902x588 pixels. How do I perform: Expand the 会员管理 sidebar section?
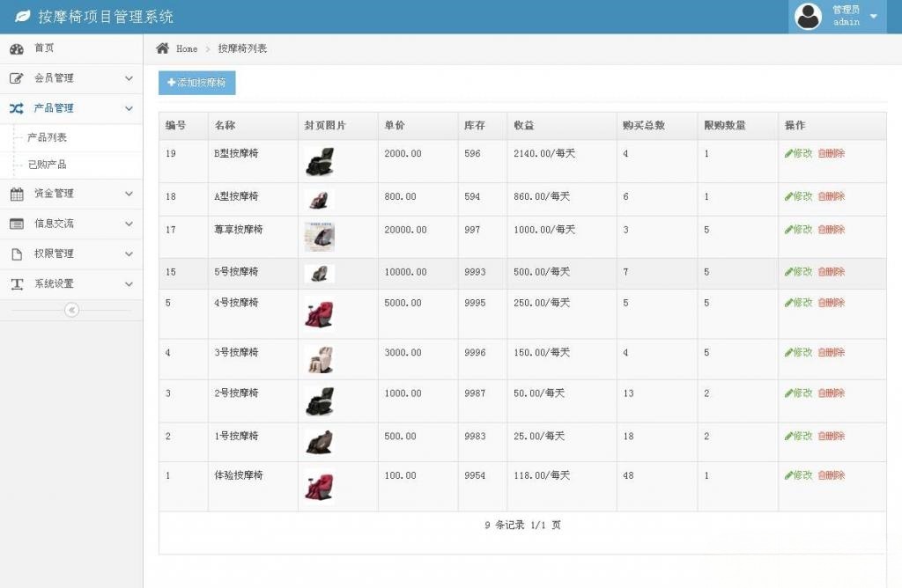click(129, 77)
